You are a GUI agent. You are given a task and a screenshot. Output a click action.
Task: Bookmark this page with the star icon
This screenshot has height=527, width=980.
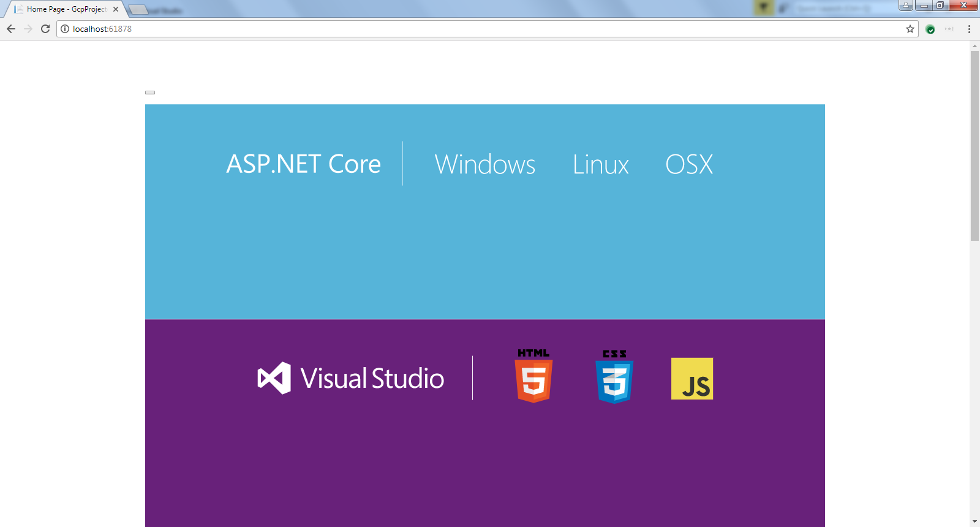[910, 29]
